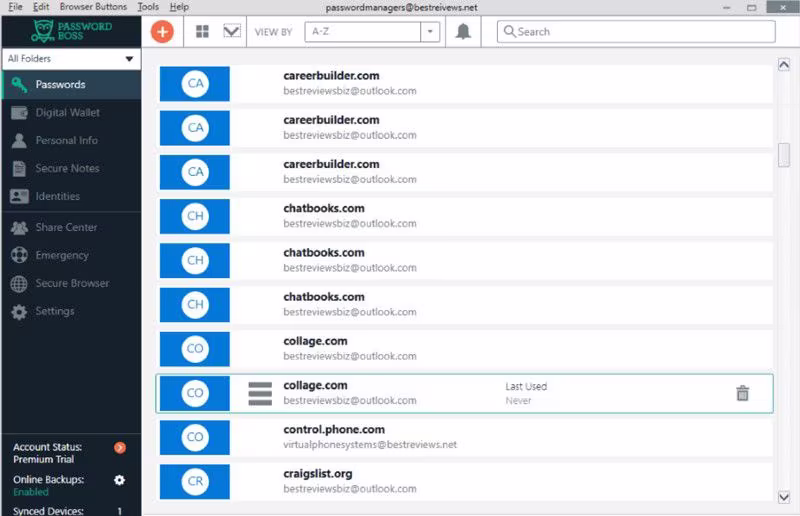Open Online Backups gear icon

point(119,480)
